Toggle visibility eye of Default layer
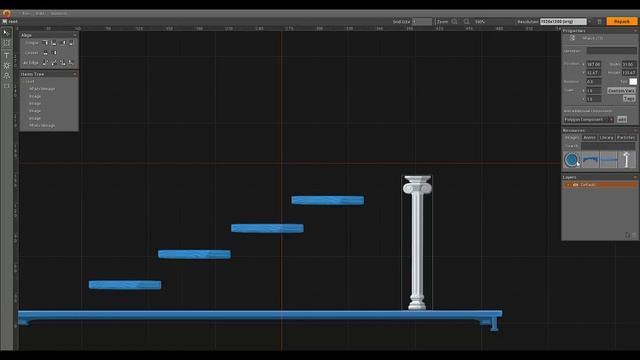Viewport: 640px width, 360px height. 576,185
